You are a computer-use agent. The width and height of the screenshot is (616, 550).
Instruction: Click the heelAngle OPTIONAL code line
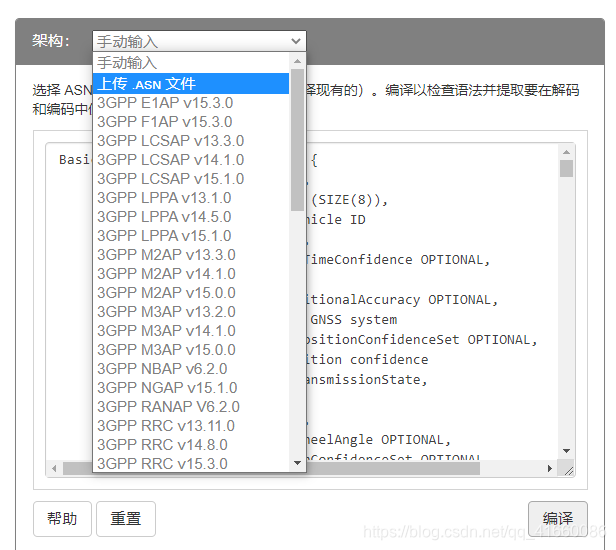point(379,440)
